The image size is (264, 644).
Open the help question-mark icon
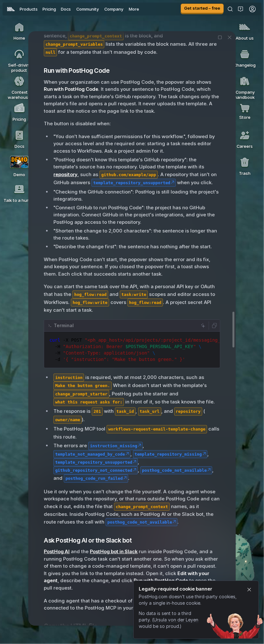tap(240, 9)
